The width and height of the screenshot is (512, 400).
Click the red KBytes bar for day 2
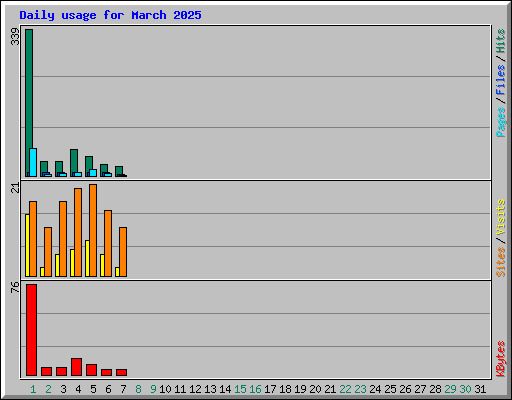(x=46, y=372)
